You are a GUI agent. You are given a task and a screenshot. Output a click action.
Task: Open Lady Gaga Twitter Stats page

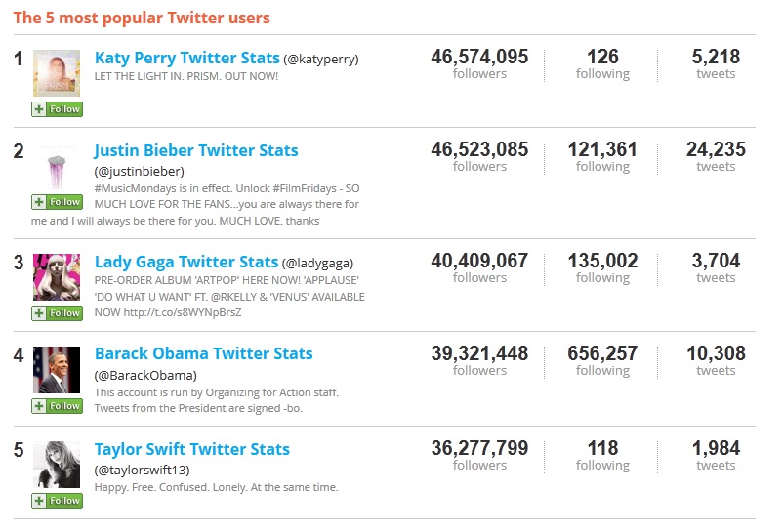point(185,262)
